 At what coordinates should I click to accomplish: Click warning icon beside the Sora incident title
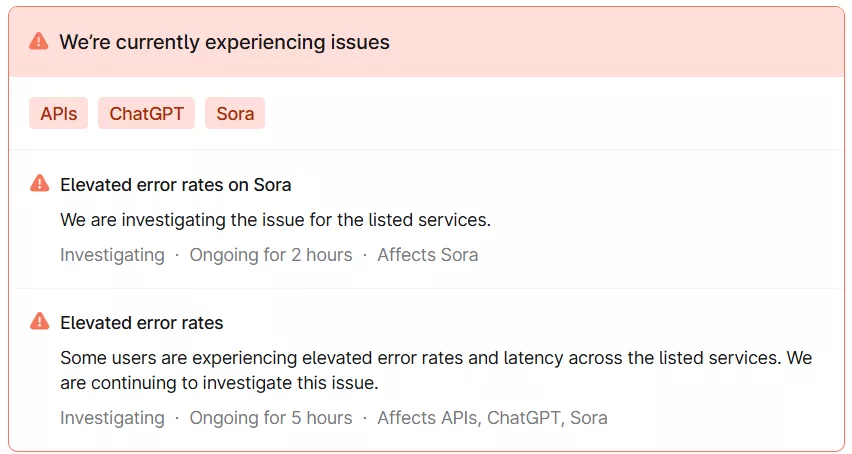pos(39,184)
